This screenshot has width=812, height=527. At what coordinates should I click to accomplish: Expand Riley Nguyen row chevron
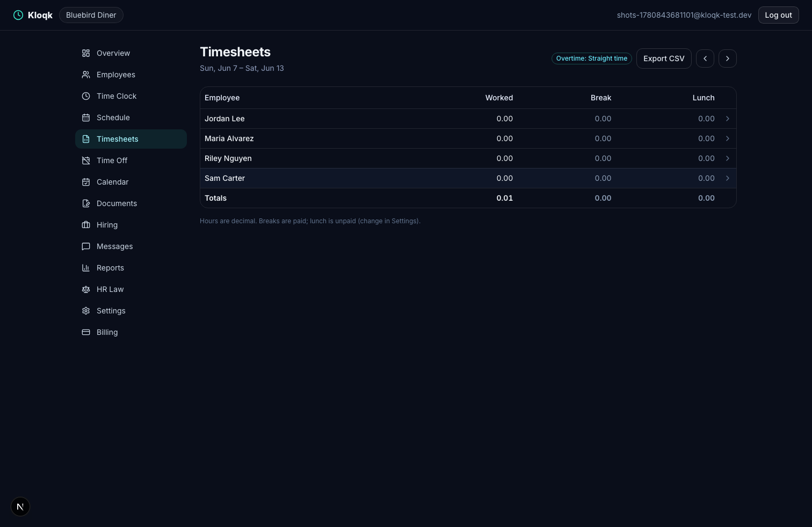(728, 158)
